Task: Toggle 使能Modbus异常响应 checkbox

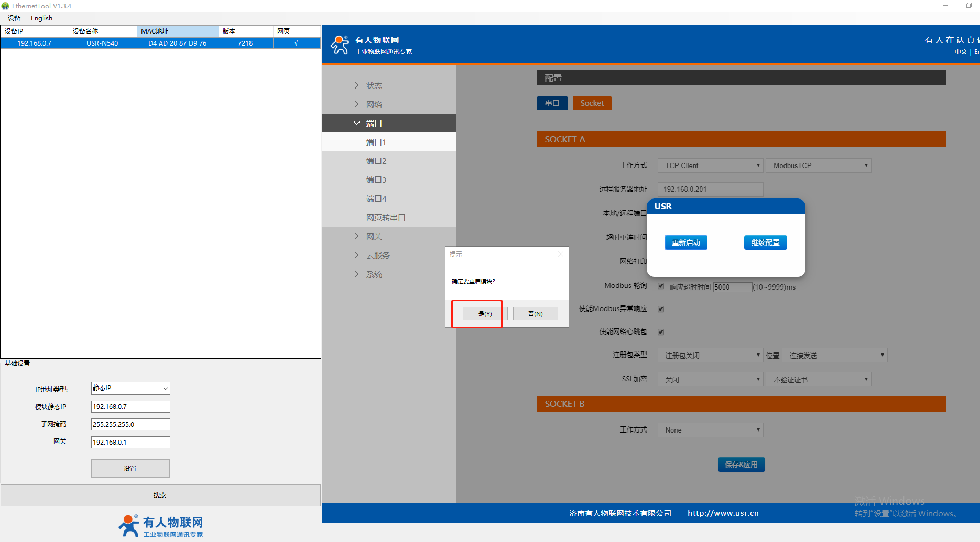Action: pyautogui.click(x=661, y=309)
